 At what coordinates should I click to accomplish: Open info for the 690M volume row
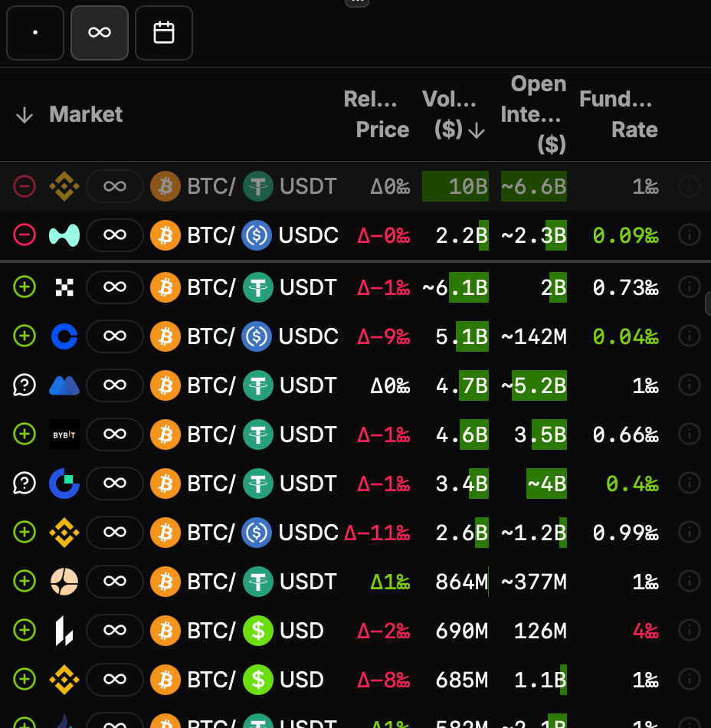[690, 631]
